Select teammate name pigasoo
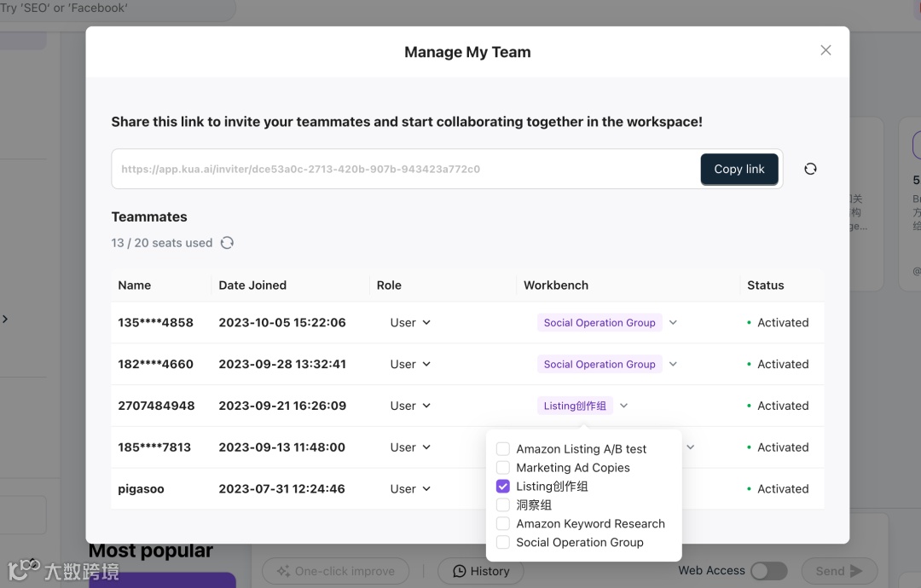The image size is (921, 588). tap(141, 489)
